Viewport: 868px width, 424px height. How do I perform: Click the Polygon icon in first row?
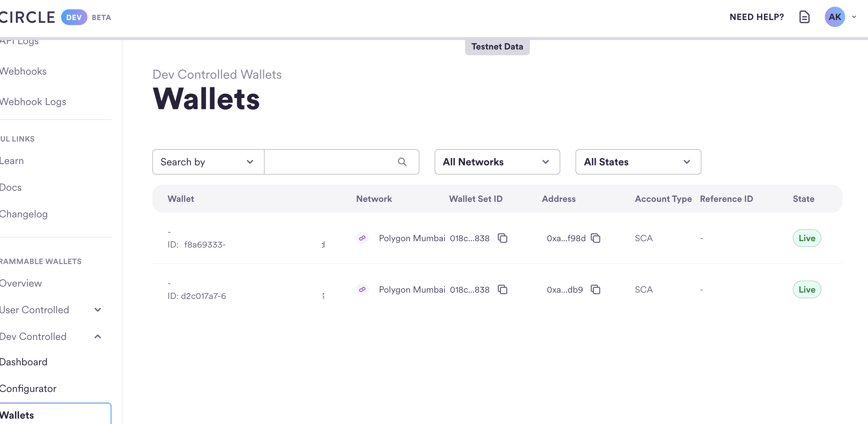click(362, 238)
